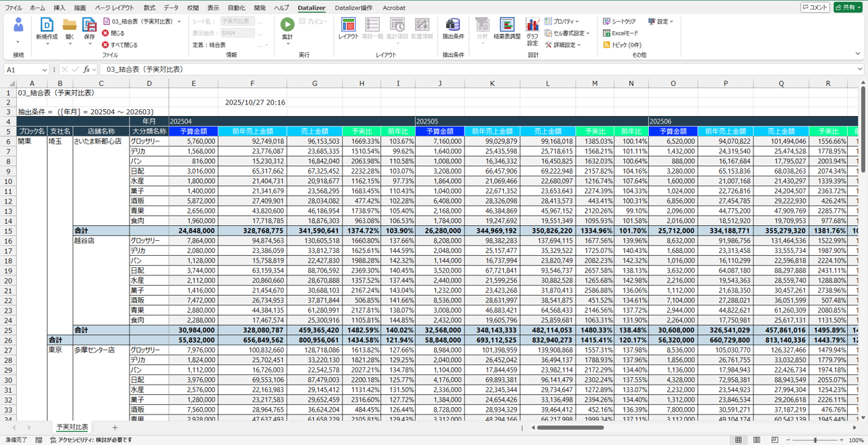Select the レイアウト icon in ribbon

pos(348,25)
